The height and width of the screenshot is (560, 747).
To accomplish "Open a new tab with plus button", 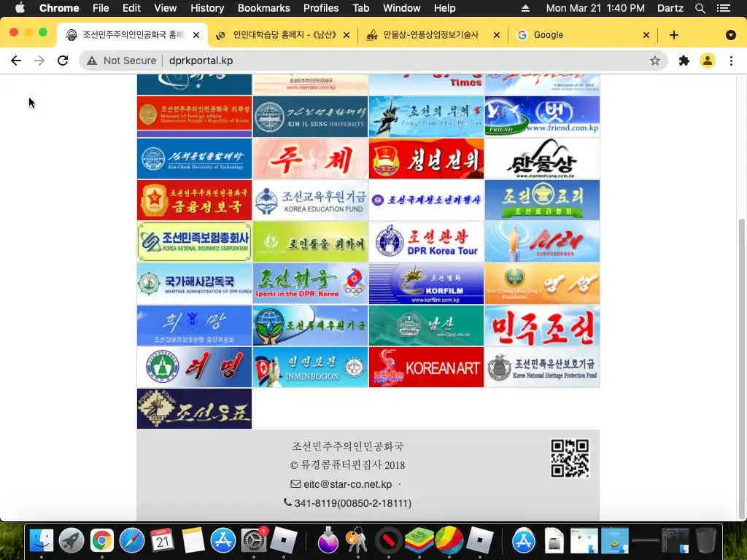I will pyautogui.click(x=673, y=35).
